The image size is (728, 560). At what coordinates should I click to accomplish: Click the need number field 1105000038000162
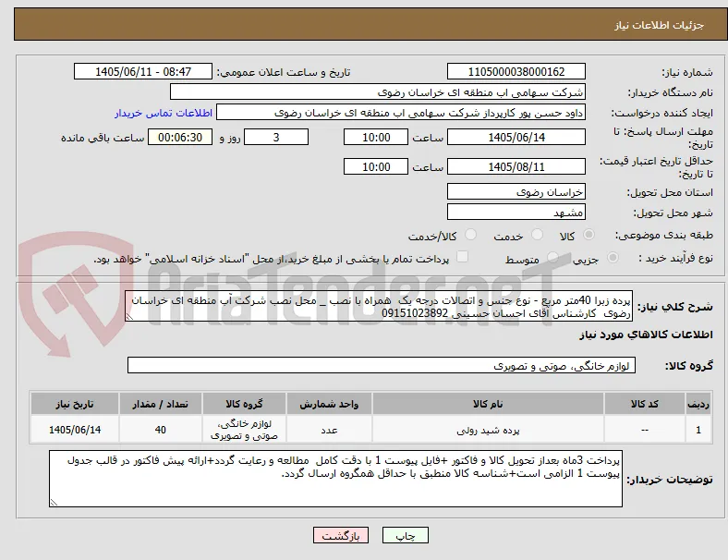pyautogui.click(x=516, y=71)
